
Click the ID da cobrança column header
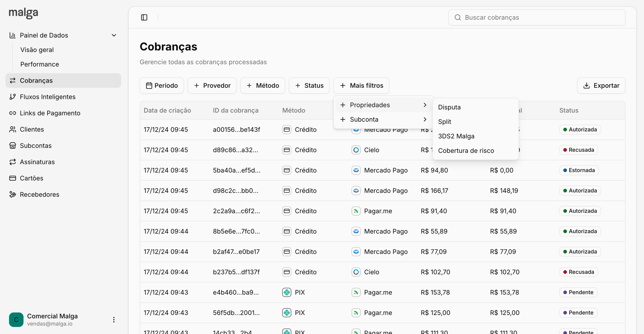(x=236, y=110)
